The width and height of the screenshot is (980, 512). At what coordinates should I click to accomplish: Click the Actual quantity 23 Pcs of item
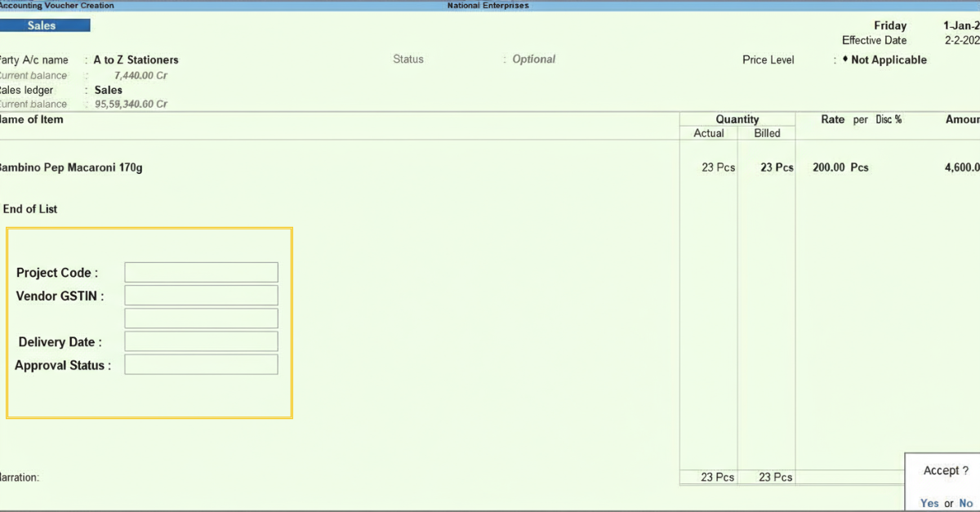[718, 167]
